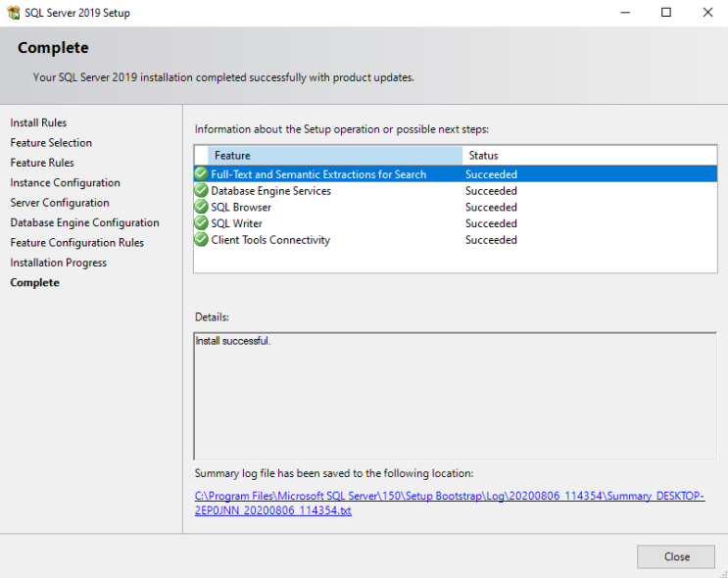The image size is (728, 578).
Task: Click green check icon beside Client Tools Connectivity
Action: tap(201, 240)
